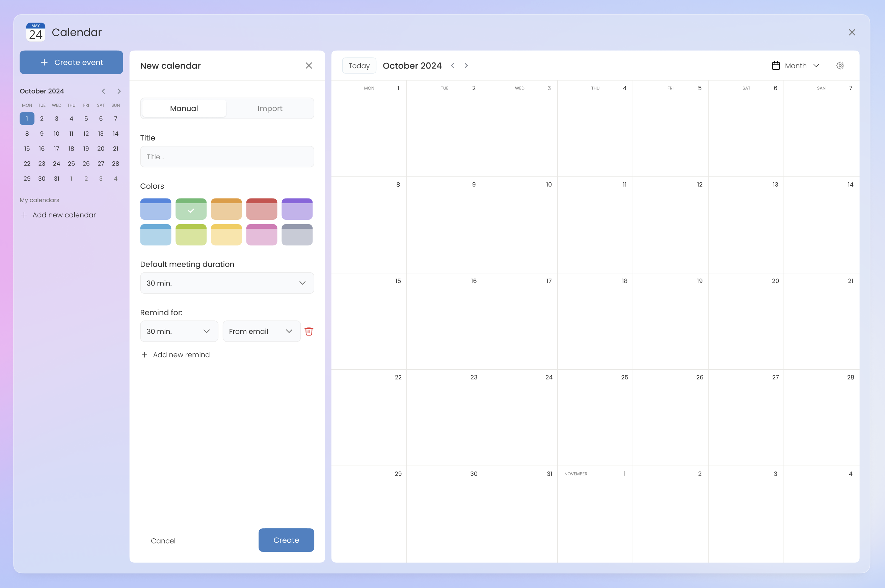Delete the reminder with trash icon

(309, 331)
